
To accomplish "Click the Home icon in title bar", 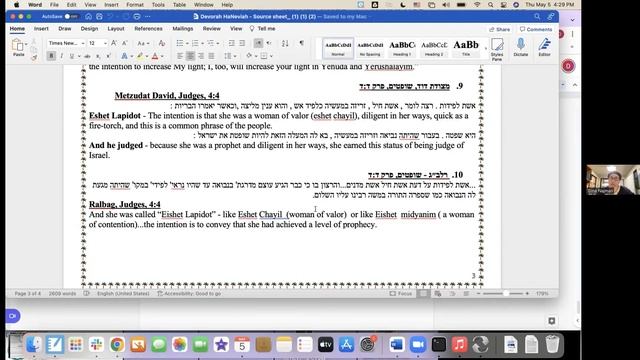I will tap(89, 17).
